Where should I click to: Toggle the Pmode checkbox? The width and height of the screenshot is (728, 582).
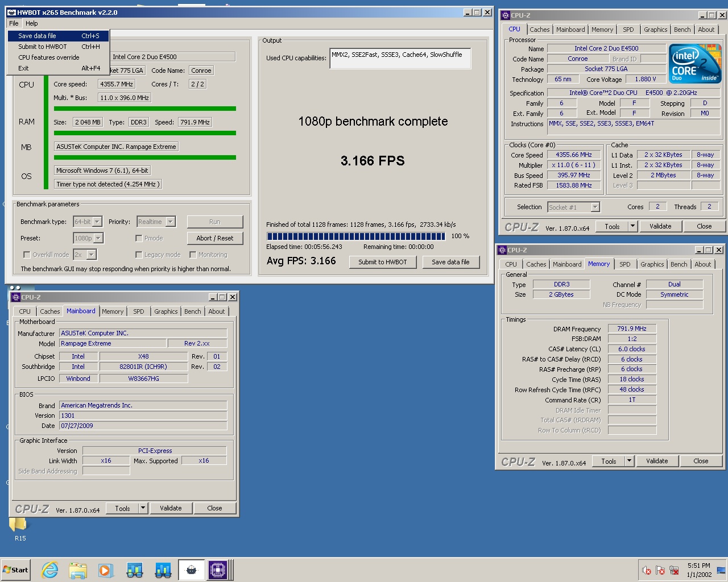139,238
